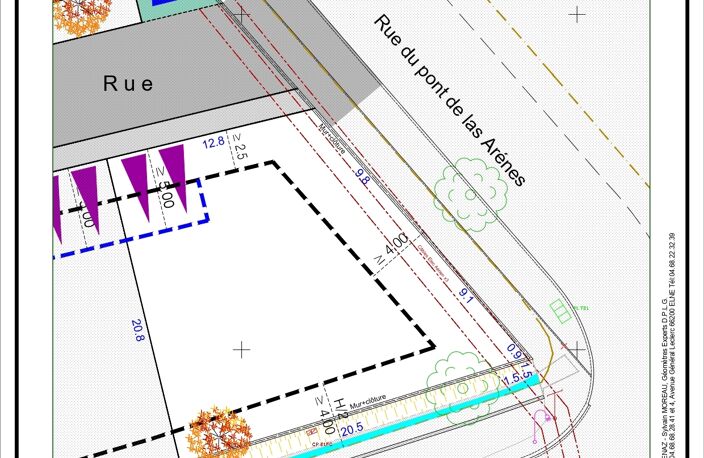This screenshot has width=704, height=458.
Task: Click the green outlined tree beside the Arénes road
Action: (x=470, y=194)
